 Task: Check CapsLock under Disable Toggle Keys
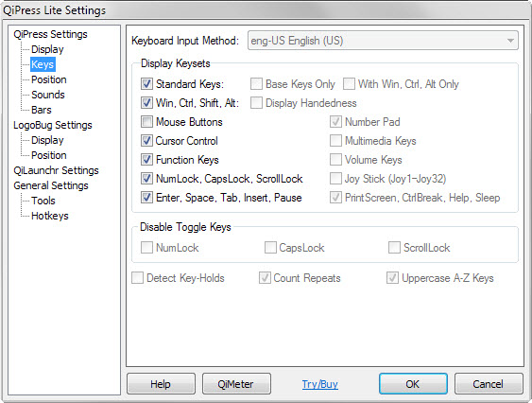coord(270,247)
